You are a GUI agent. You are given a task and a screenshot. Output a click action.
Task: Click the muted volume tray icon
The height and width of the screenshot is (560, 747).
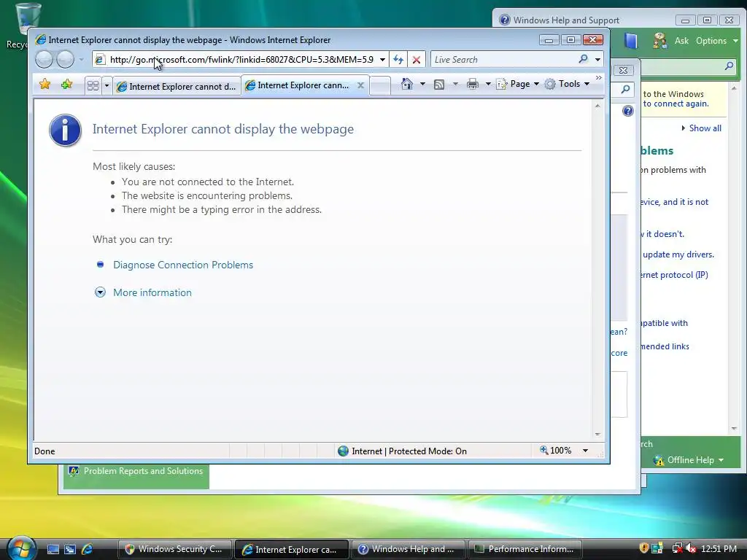click(690, 548)
